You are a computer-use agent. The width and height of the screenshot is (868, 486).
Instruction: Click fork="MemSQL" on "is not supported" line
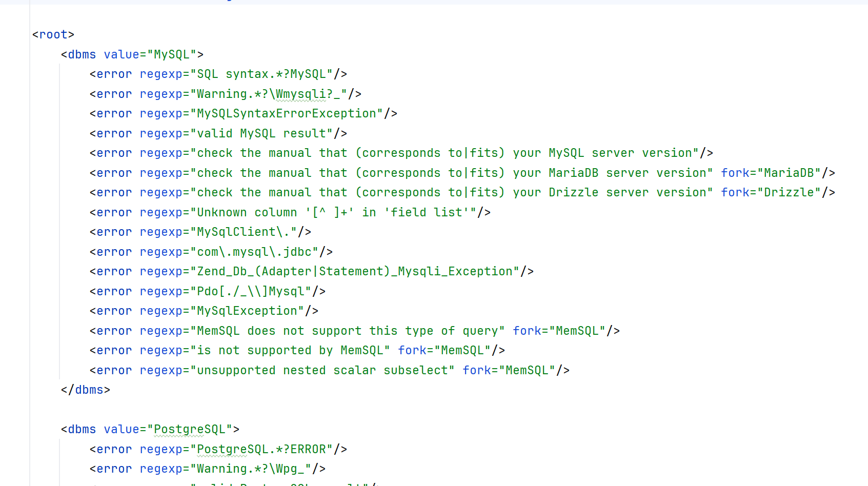pyautogui.click(x=445, y=350)
